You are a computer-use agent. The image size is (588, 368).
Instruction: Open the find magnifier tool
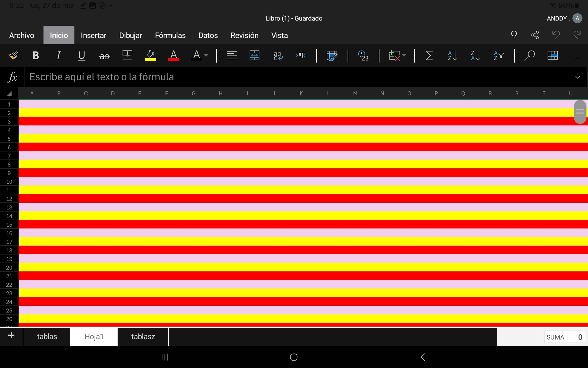click(x=529, y=56)
